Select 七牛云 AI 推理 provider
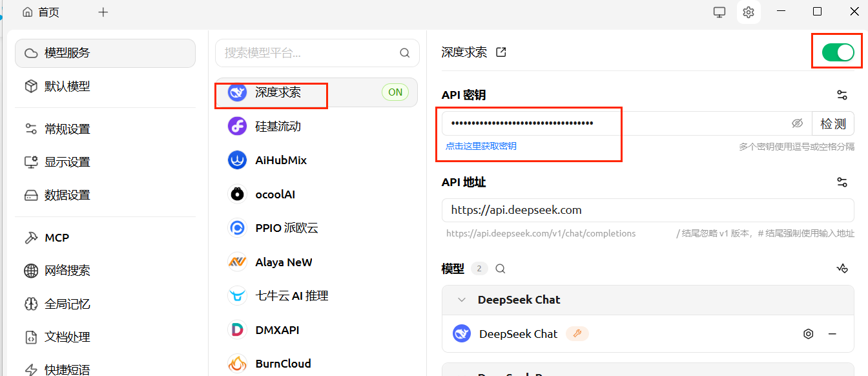 316,296
